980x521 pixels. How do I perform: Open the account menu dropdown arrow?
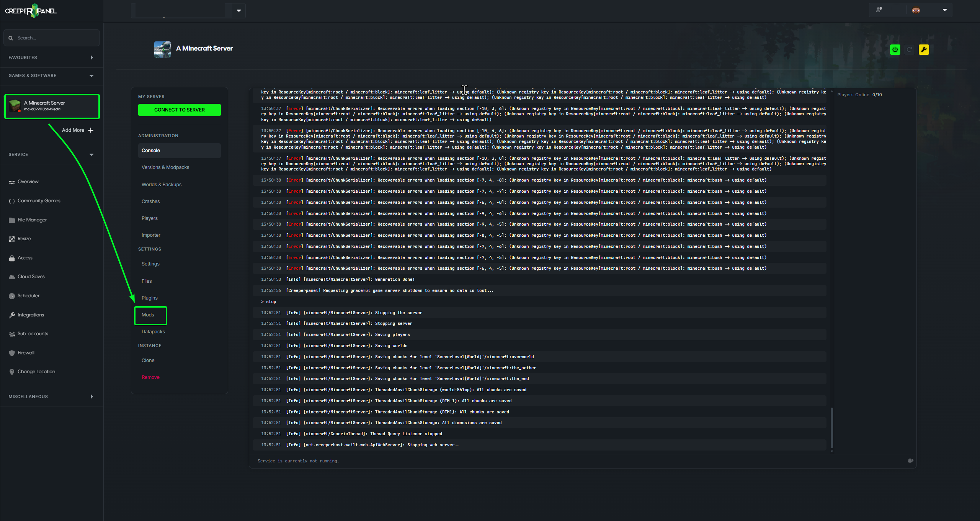click(x=945, y=10)
